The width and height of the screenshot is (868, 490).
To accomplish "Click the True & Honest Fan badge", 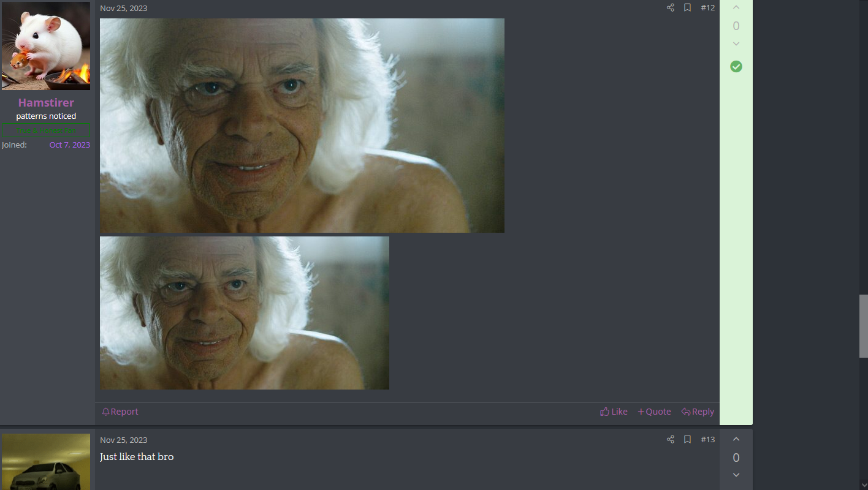I will [46, 130].
